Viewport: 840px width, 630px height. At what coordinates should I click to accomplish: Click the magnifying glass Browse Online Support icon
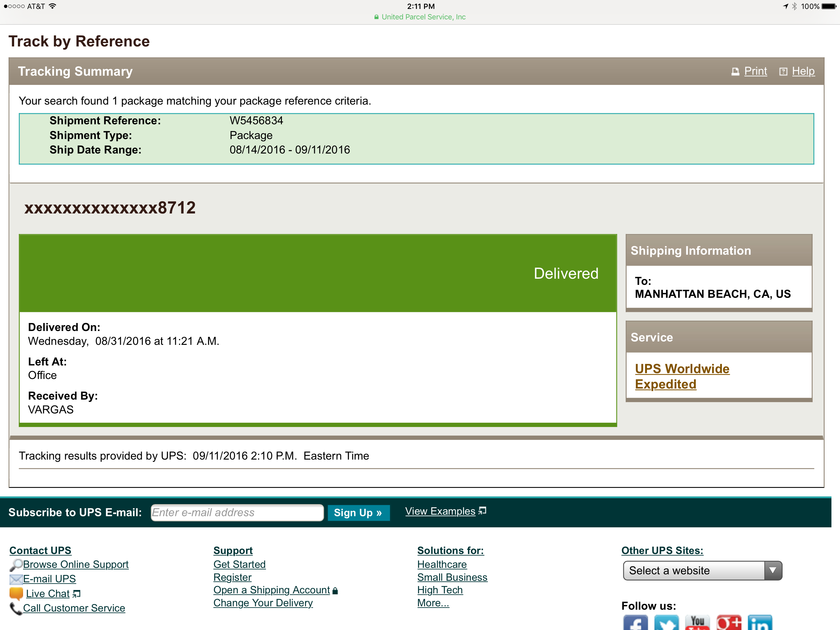(16, 565)
